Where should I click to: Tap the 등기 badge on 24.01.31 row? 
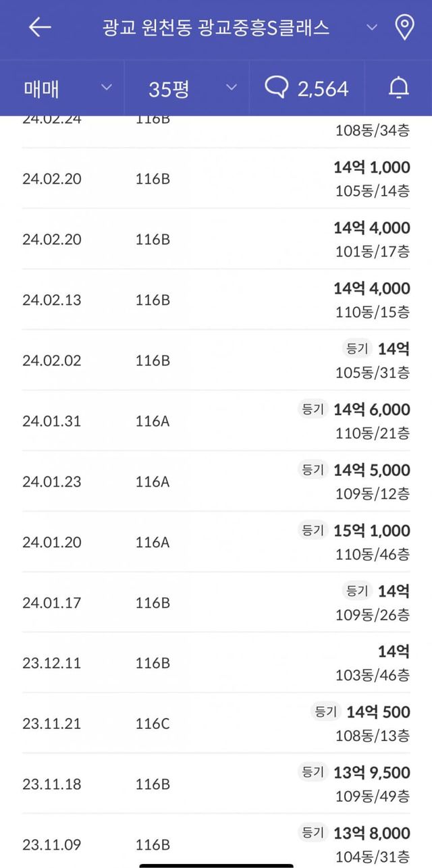pyautogui.click(x=313, y=410)
